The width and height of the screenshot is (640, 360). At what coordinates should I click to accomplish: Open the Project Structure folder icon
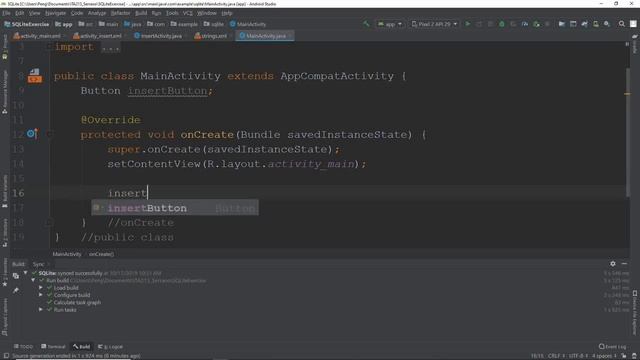pos(562,24)
